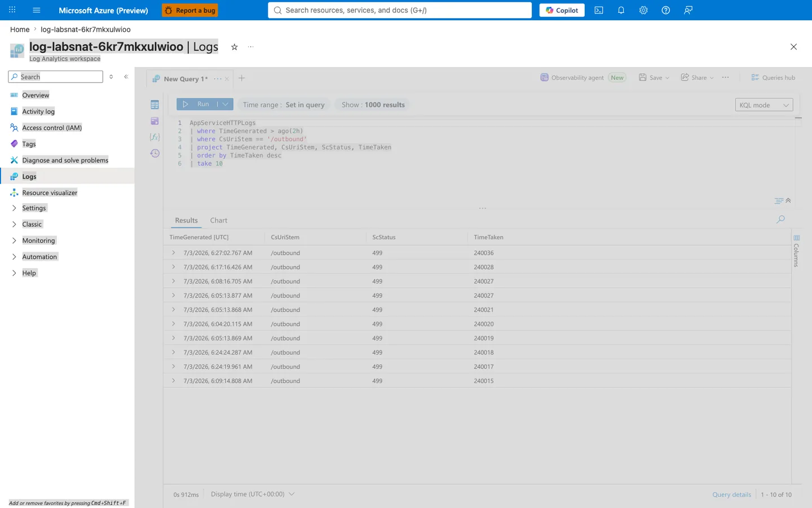
Task: Open the tables pane icon in query sidebar
Action: (155, 104)
